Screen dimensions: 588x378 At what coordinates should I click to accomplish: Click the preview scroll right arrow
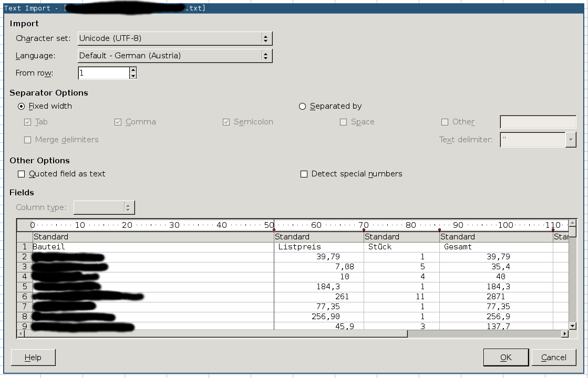click(564, 334)
